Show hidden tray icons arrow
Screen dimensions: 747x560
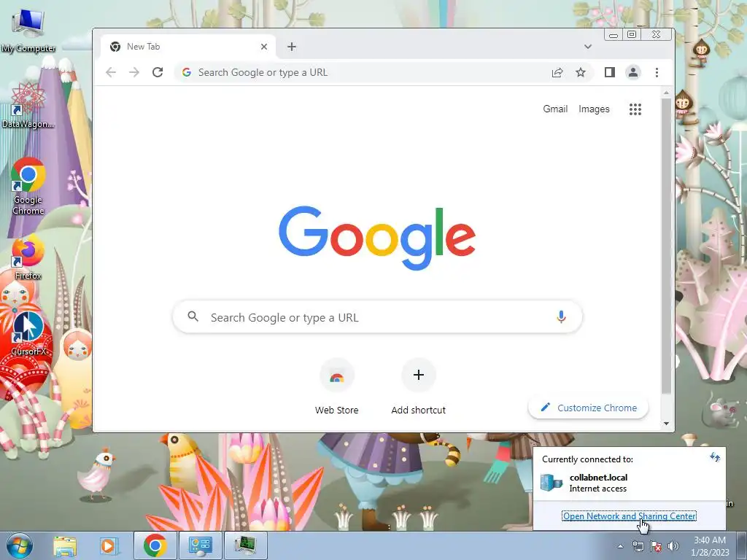[x=620, y=546]
